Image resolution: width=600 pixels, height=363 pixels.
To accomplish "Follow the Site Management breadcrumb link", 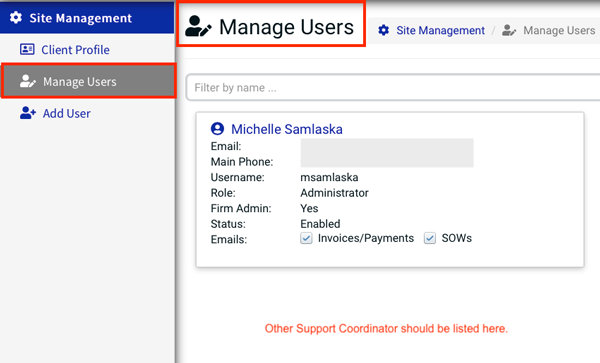I will (x=440, y=30).
